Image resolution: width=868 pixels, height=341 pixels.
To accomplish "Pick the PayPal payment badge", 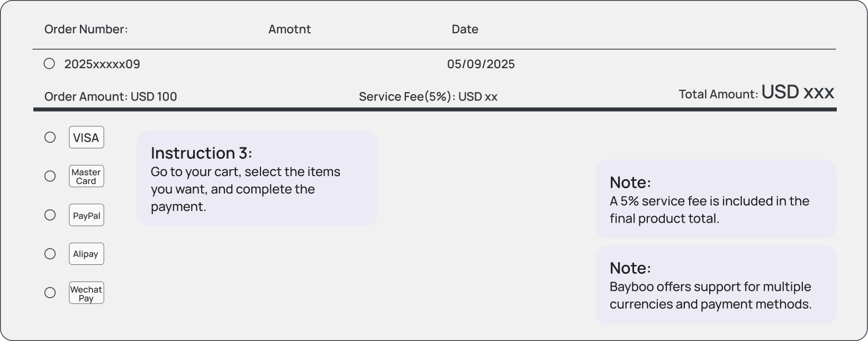I will point(86,215).
